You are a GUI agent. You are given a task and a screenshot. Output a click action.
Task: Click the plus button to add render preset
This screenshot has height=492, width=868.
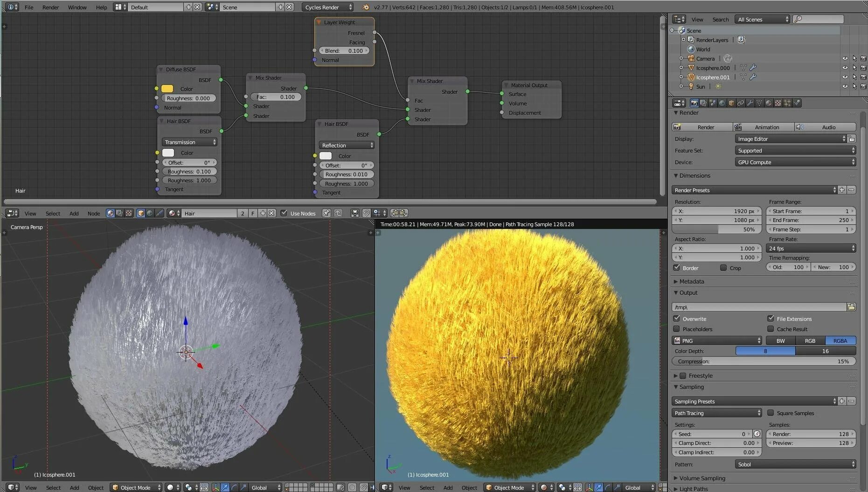coord(842,190)
